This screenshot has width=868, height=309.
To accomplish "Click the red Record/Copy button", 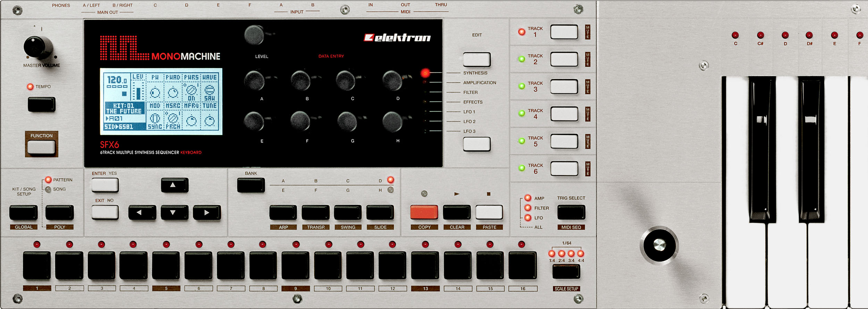I will [x=424, y=212].
